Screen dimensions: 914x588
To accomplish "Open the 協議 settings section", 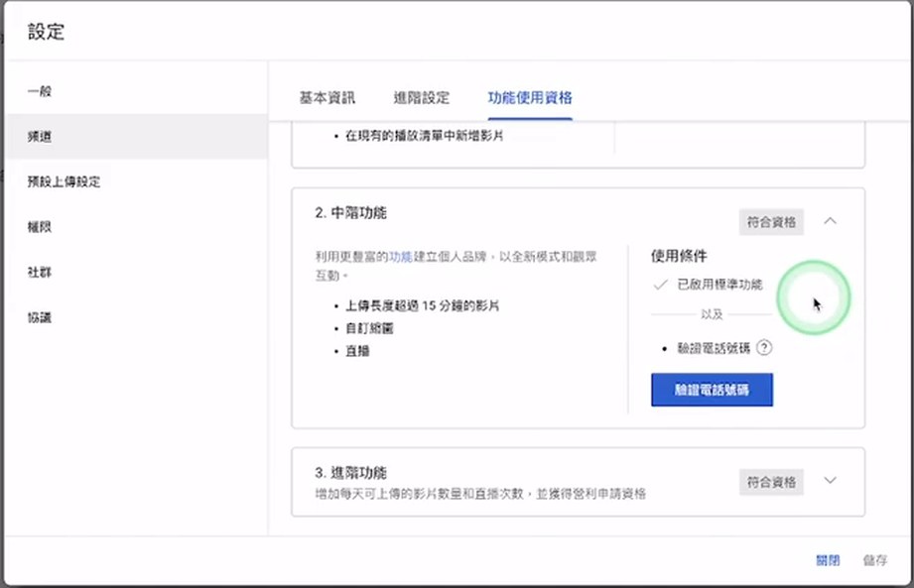I will point(40,317).
